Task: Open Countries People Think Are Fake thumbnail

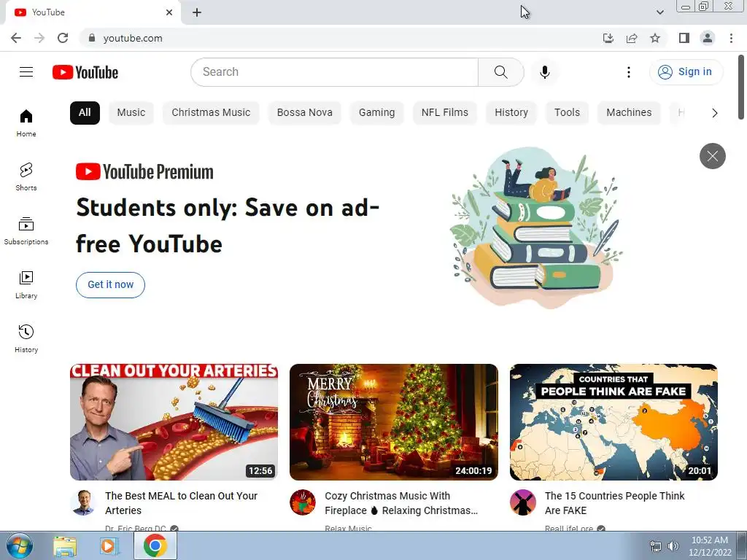Action: (x=614, y=422)
